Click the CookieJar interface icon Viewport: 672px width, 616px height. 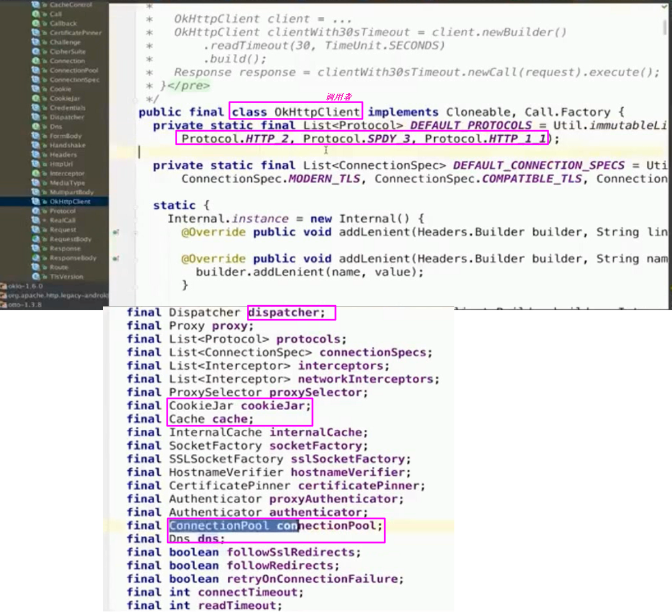[x=36, y=99]
